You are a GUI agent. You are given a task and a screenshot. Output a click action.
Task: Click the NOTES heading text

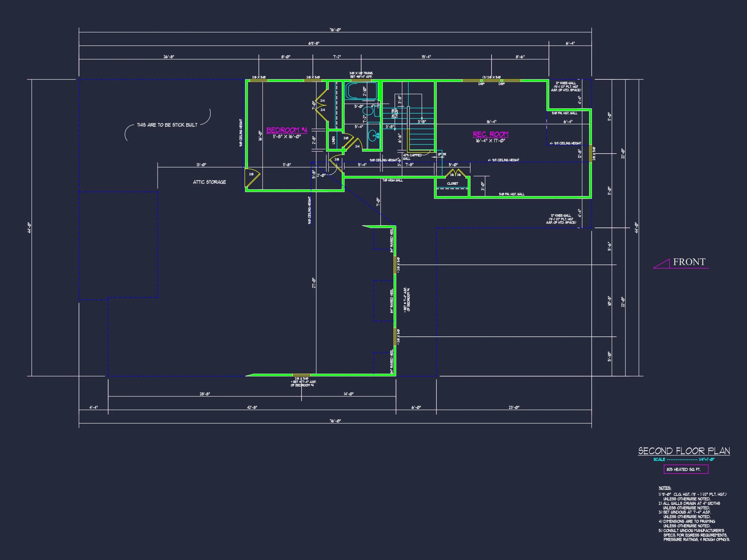click(x=665, y=488)
